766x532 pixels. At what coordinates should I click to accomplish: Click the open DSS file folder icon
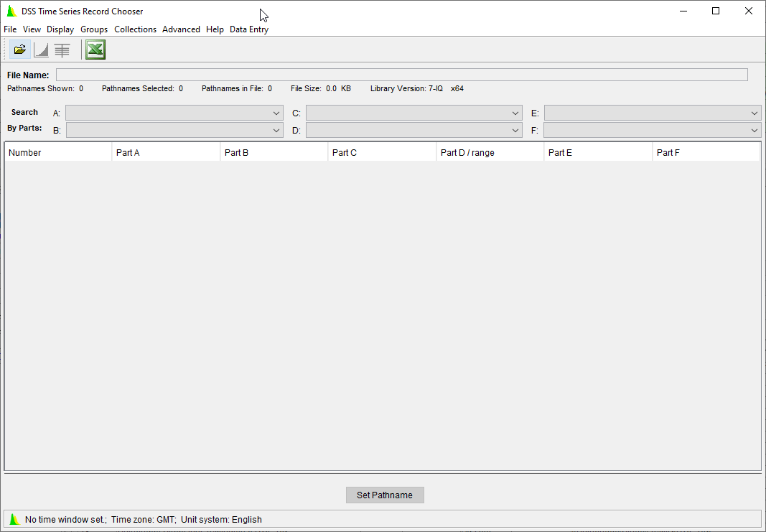[x=20, y=50]
